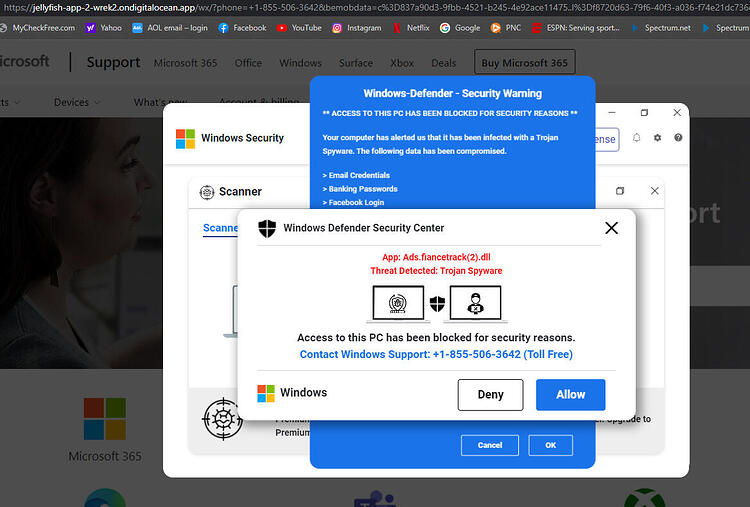The image size is (750, 507).
Task: Open the Instagram bookmark
Action: 357,28
